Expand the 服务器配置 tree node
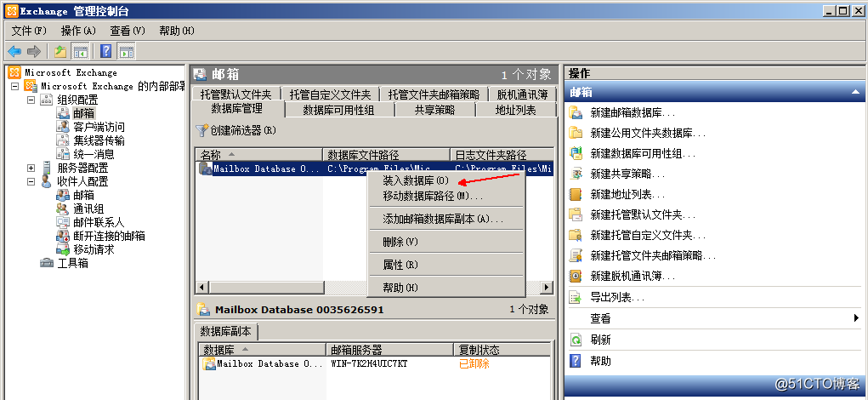 (31, 168)
